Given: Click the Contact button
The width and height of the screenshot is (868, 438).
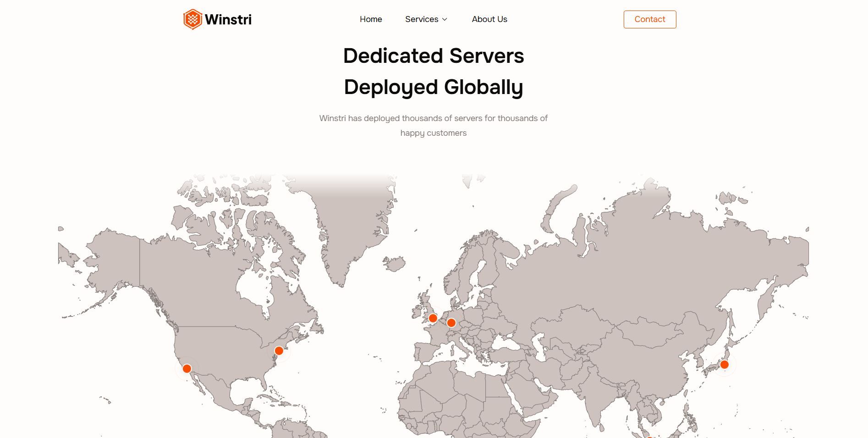Looking at the screenshot, I should pos(649,19).
